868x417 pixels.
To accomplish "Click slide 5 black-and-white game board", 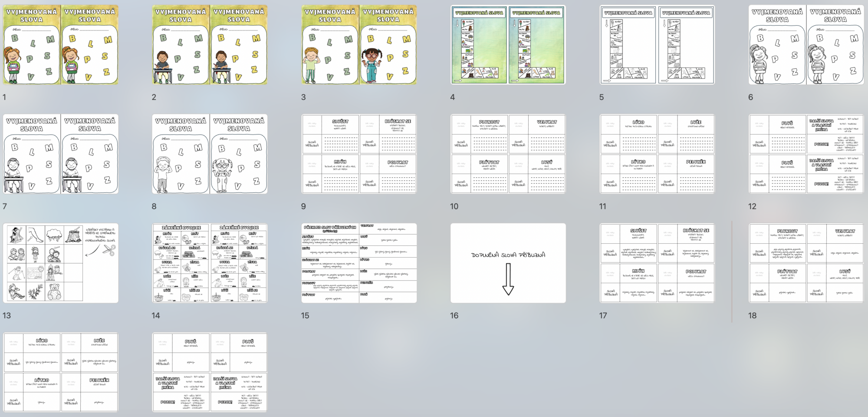I will 657,45.
